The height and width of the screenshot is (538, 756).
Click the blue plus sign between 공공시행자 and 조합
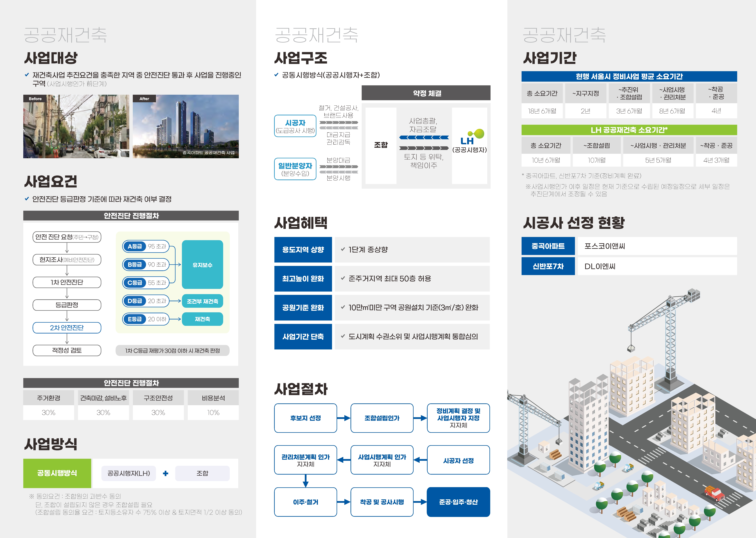[x=166, y=473]
